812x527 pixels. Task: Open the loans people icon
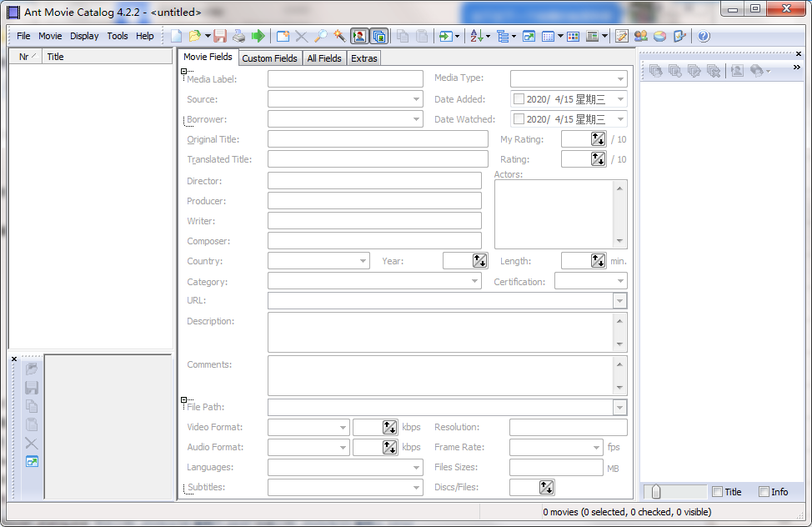(640, 37)
